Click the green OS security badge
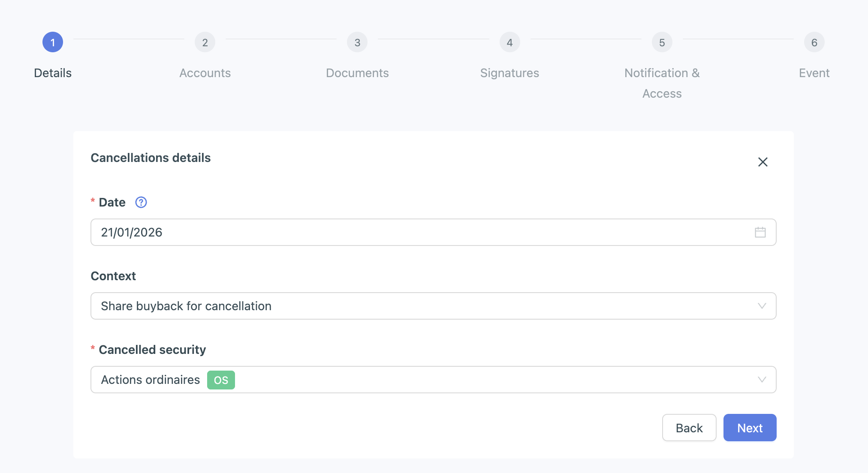Image resolution: width=868 pixels, height=473 pixels. [x=221, y=380]
